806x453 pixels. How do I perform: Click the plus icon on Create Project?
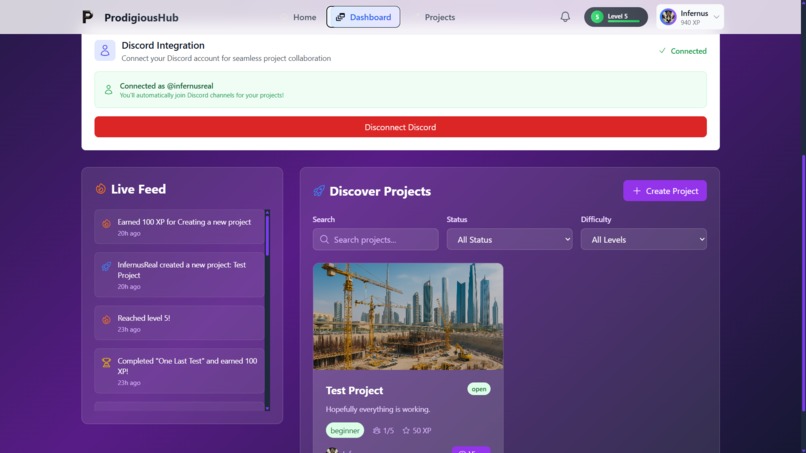coord(636,191)
